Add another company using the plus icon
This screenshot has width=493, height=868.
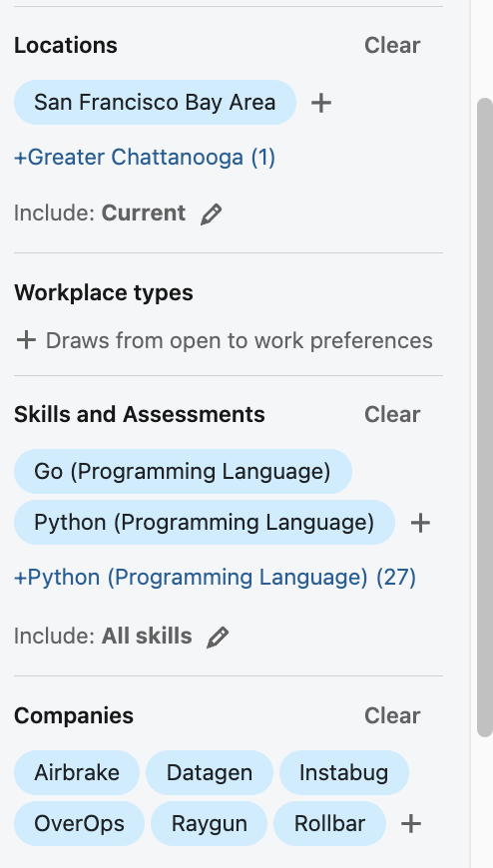[411, 824]
